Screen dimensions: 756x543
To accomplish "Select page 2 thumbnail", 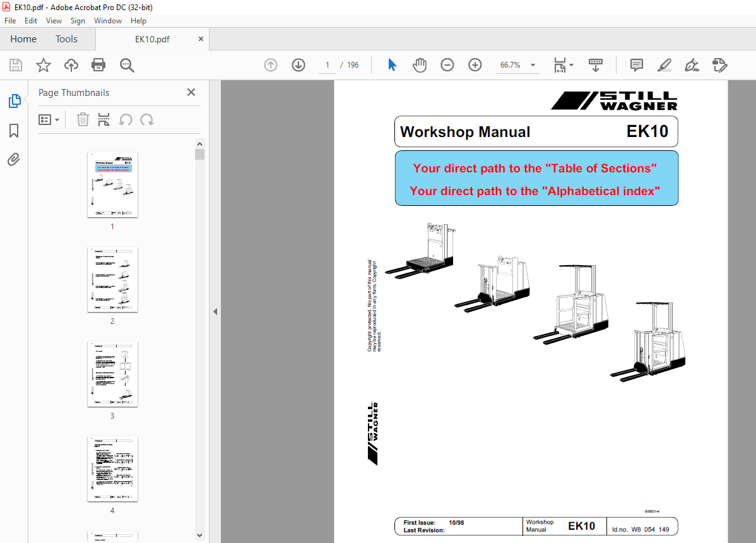I will click(112, 280).
